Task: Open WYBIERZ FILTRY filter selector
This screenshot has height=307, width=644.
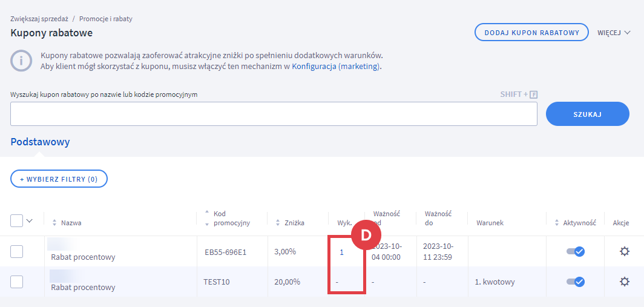Action: [59, 179]
